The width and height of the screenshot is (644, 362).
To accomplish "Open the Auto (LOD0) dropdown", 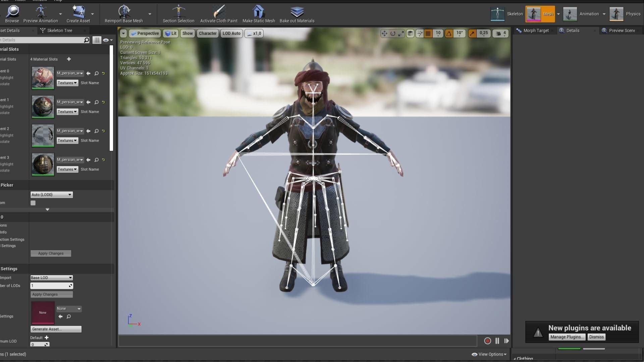I will 51,195.
